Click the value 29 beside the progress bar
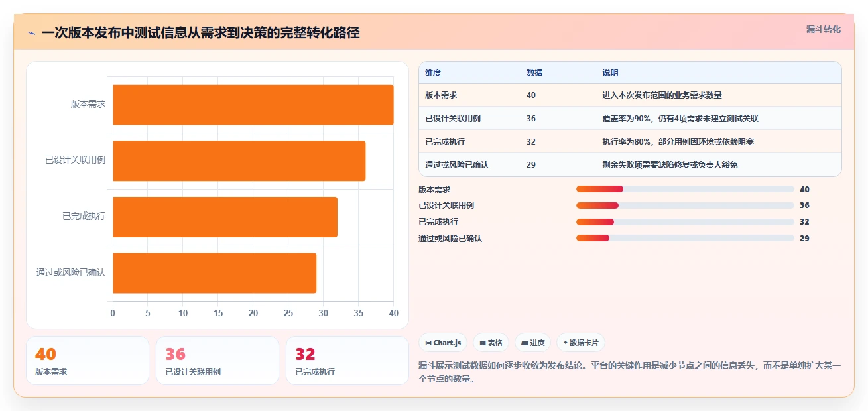Viewport: 868px width, 411px height. click(x=804, y=238)
